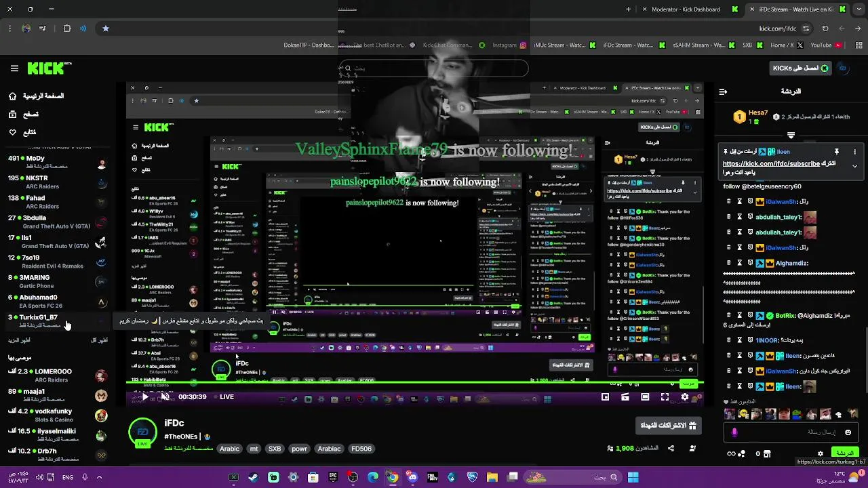Screen dimensions: 868x488
Task: Click the green الدردشة send button
Action: click(x=845, y=453)
